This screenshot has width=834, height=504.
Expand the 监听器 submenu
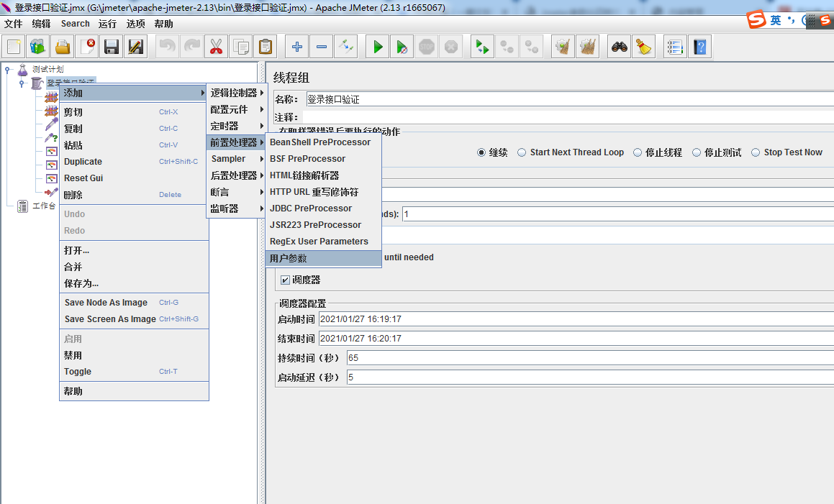click(237, 209)
